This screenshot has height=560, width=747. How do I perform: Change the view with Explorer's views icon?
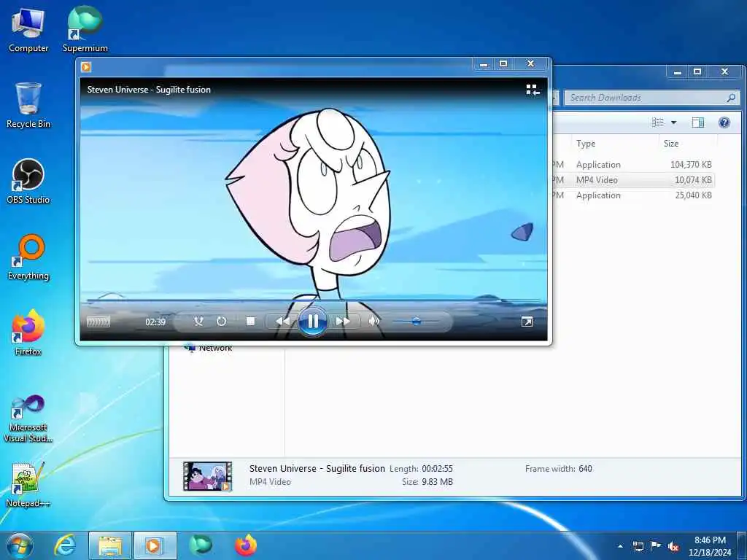(x=658, y=122)
